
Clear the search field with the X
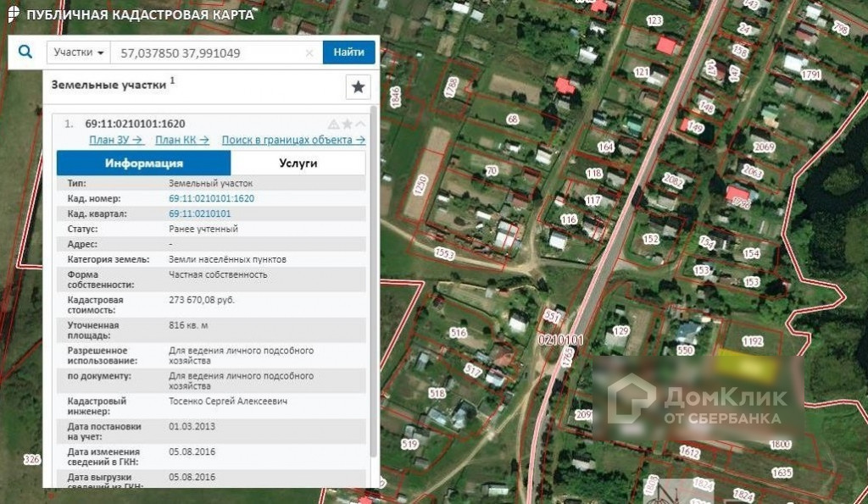point(309,53)
